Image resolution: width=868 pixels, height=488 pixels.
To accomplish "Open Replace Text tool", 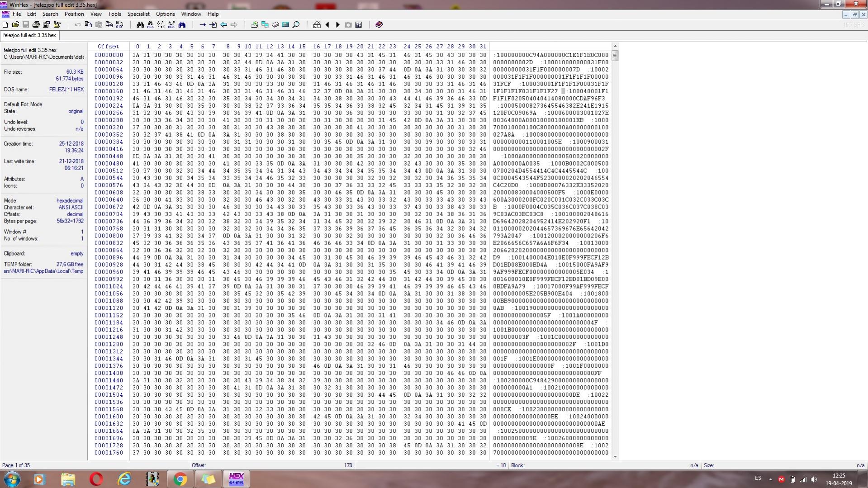I will coord(161,25).
